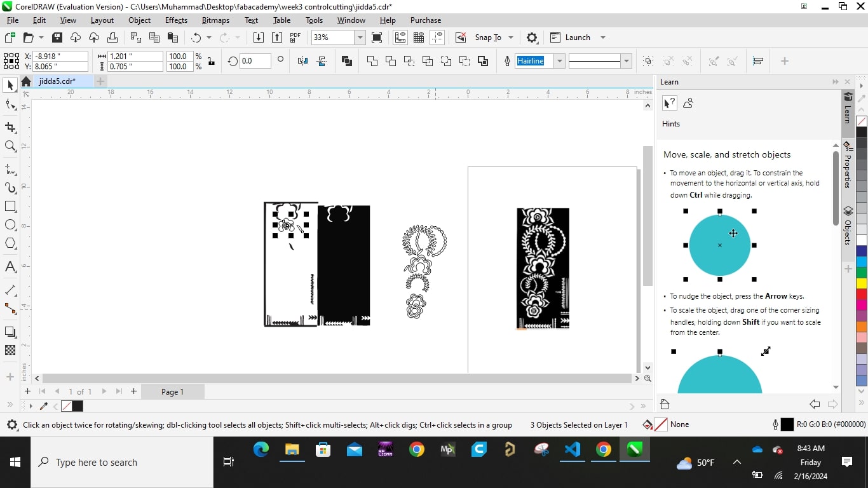
Task: Click the New document icon
Action: pos(10,37)
